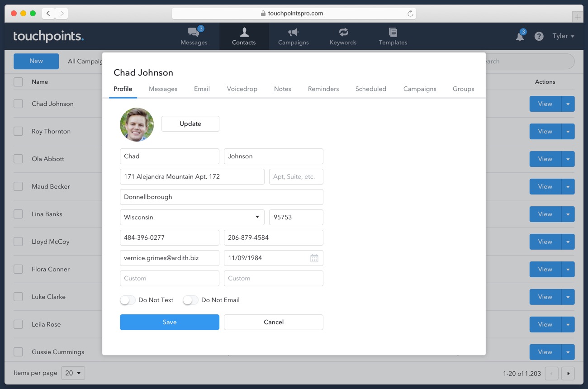The height and width of the screenshot is (389, 588).
Task: Create a contact with the New button
Action: click(36, 61)
